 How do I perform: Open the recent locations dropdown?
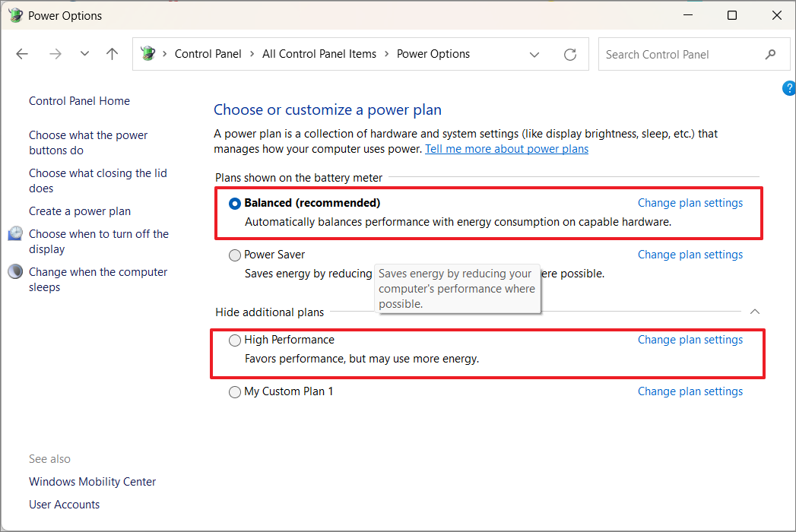[x=84, y=53]
